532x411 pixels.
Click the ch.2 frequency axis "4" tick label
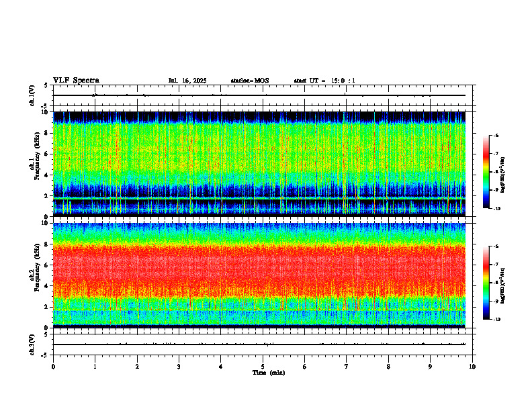tap(47, 286)
